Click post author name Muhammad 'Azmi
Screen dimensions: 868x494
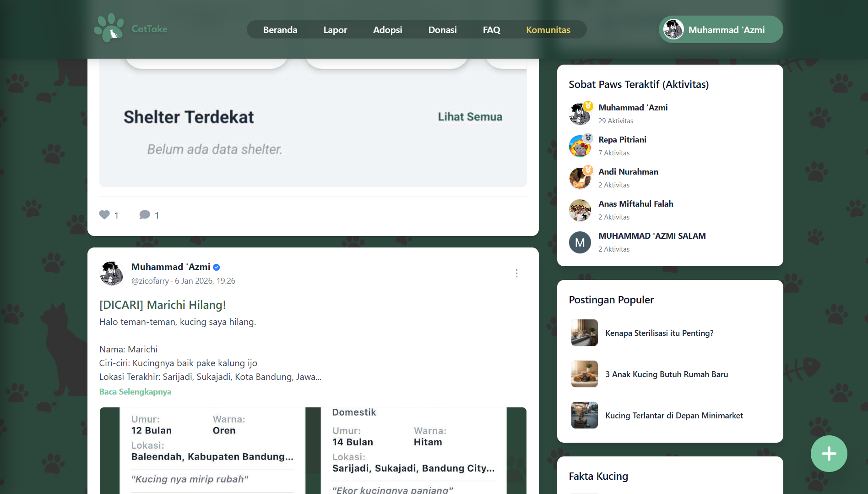tap(171, 267)
